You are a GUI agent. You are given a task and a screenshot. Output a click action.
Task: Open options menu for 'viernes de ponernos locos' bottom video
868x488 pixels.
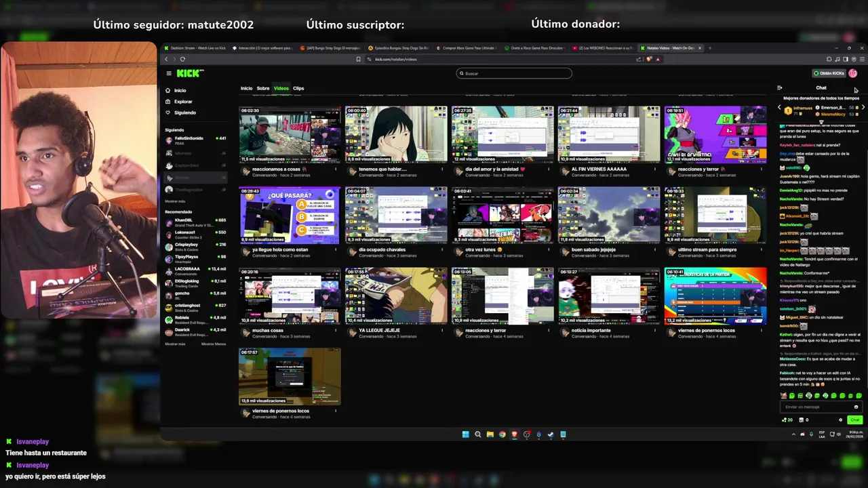336,411
